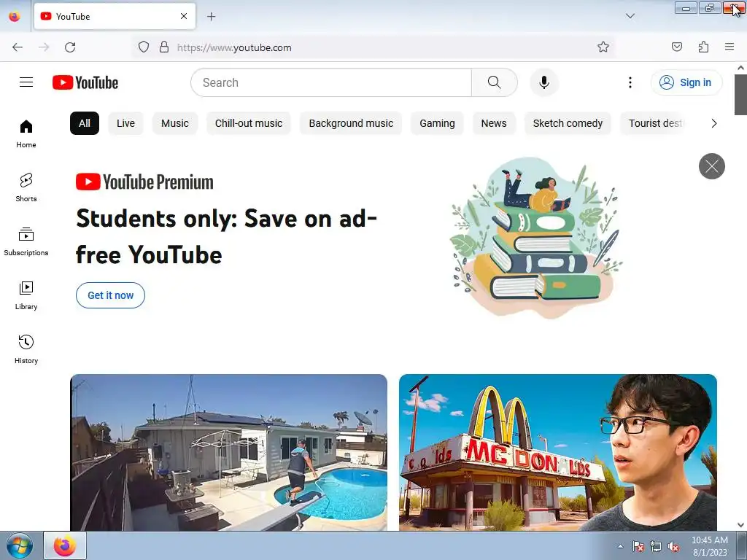The height and width of the screenshot is (560, 747).
Task: Bookmark this page with the star
Action: click(603, 47)
